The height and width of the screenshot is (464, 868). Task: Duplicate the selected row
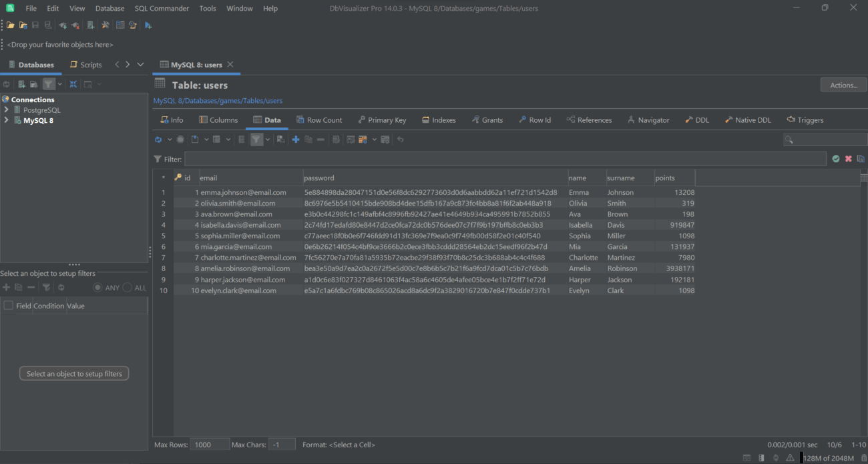[309, 139]
